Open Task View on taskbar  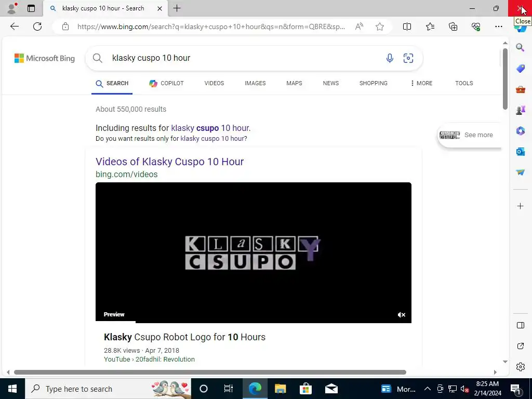click(229, 389)
